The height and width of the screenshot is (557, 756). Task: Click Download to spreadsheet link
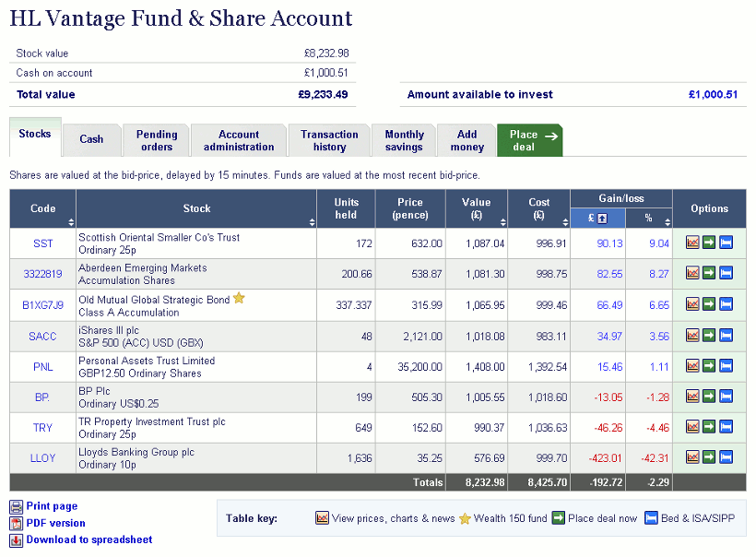(x=89, y=539)
